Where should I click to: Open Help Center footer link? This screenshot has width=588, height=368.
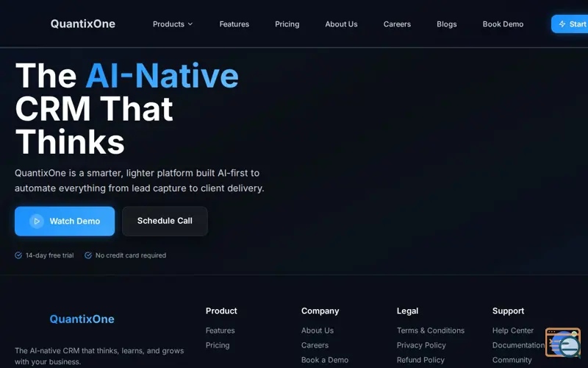pyautogui.click(x=512, y=330)
